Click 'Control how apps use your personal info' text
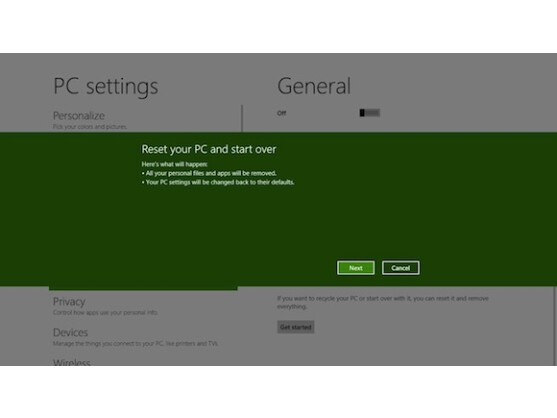 click(105, 313)
